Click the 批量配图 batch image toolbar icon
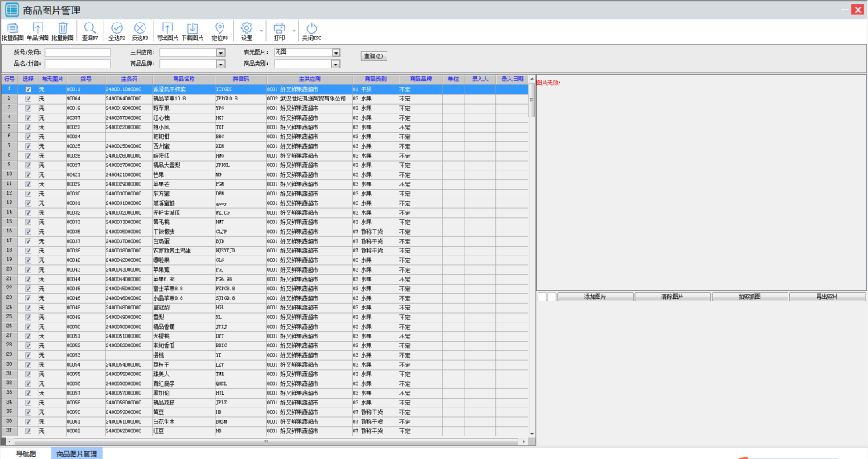The width and height of the screenshot is (868, 459). tap(12, 28)
